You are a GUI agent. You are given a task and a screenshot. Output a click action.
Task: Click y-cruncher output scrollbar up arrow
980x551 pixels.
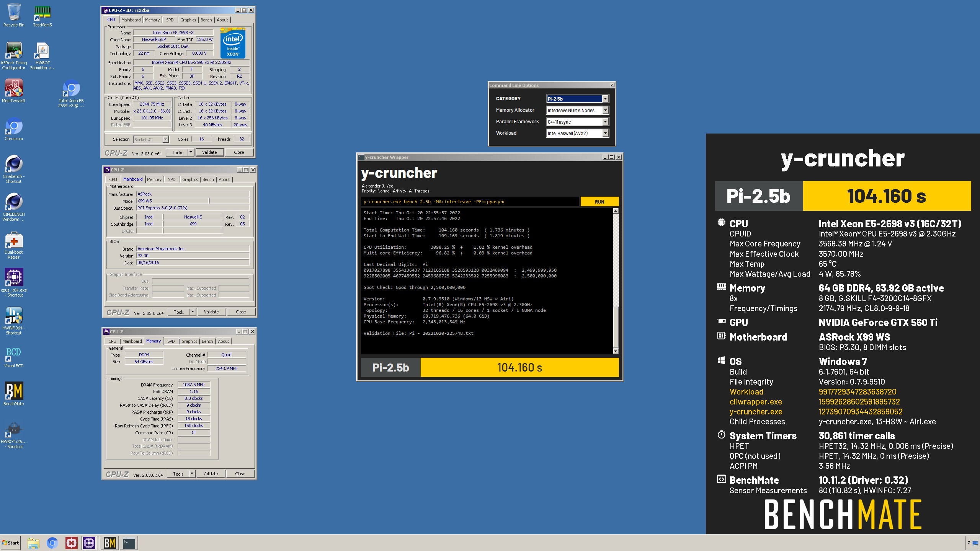click(x=616, y=211)
